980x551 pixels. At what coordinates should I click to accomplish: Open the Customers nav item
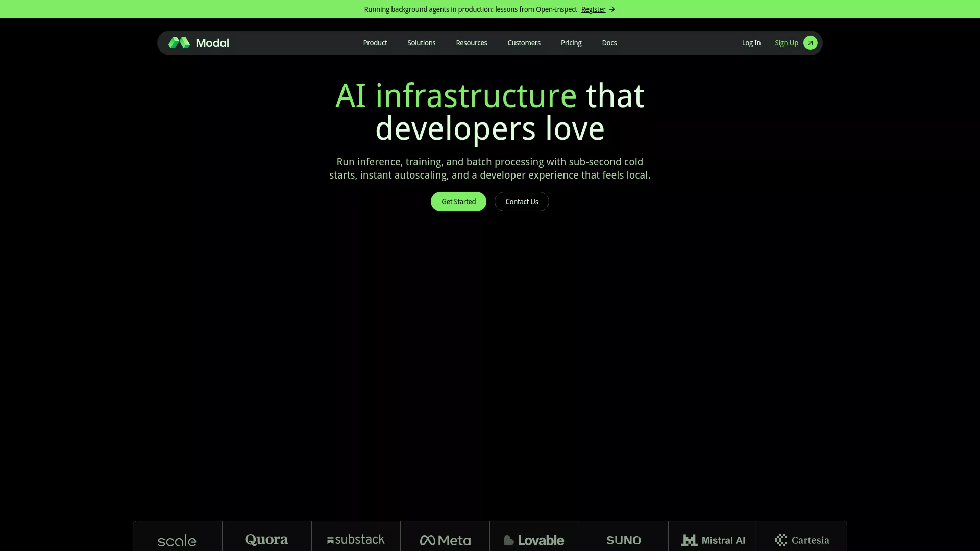click(524, 43)
